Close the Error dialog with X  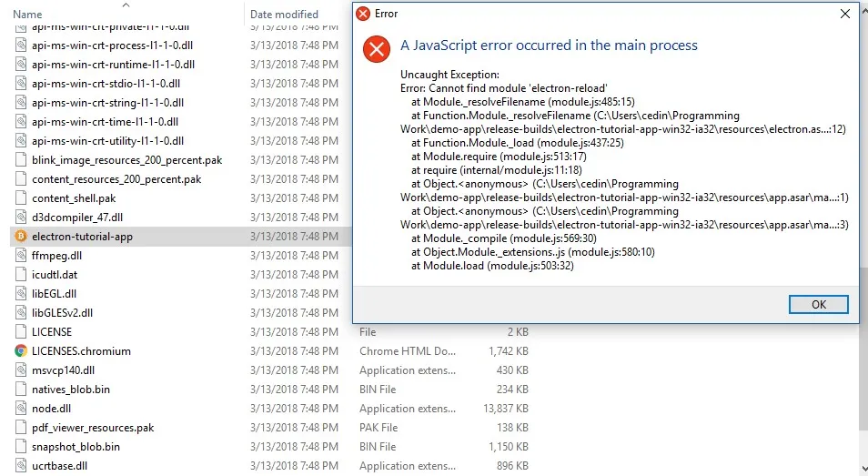(x=844, y=14)
